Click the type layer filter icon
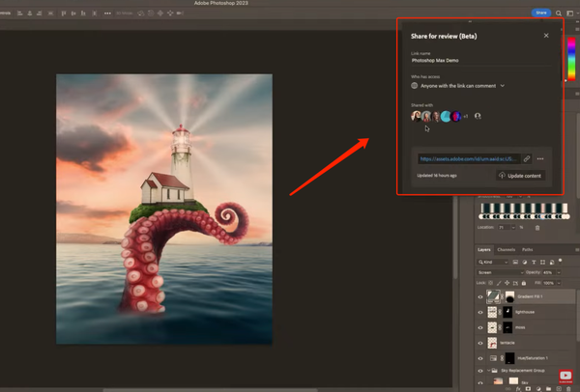 point(534,262)
